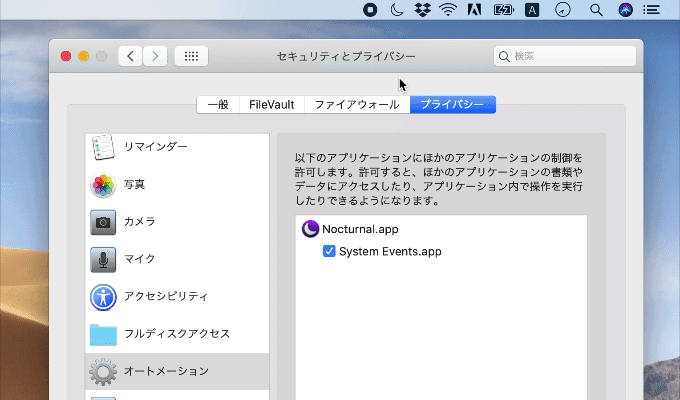Screen dimensions: 680x400
Task: Select the プライバシー tab
Action: pyautogui.click(x=452, y=105)
